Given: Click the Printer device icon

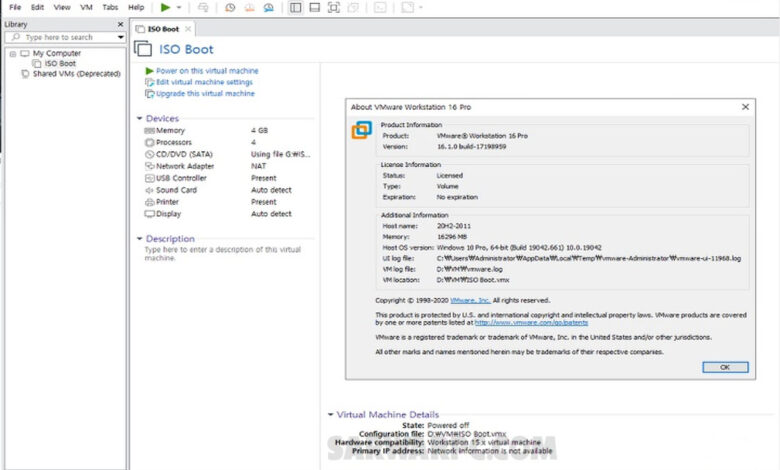Looking at the screenshot, I should tap(149, 202).
